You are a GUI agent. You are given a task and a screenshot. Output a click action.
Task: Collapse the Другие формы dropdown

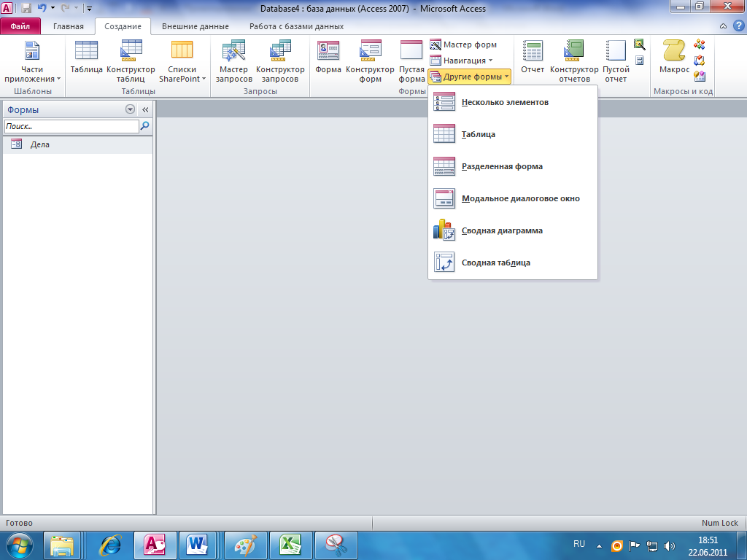coord(469,76)
